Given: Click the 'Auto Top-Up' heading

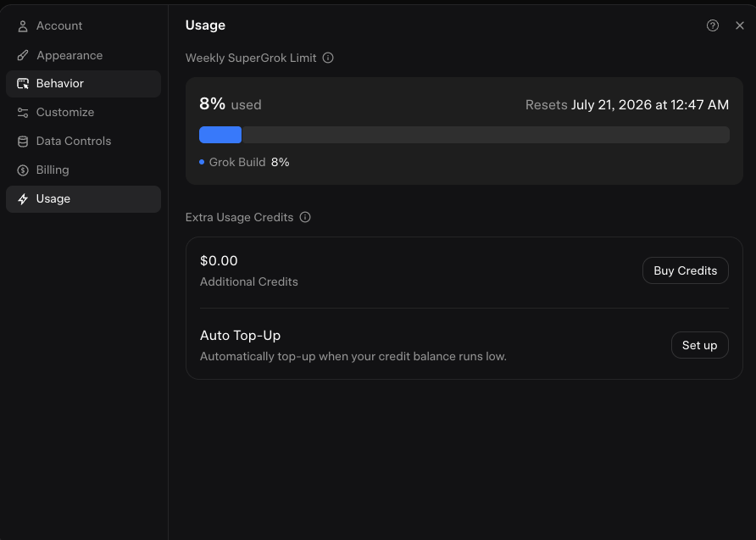Looking at the screenshot, I should (240, 336).
